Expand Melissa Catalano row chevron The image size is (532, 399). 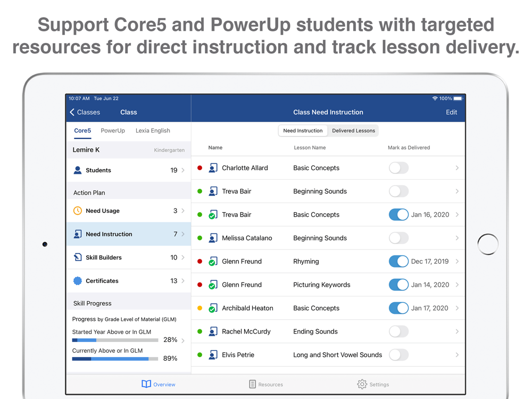tap(457, 238)
